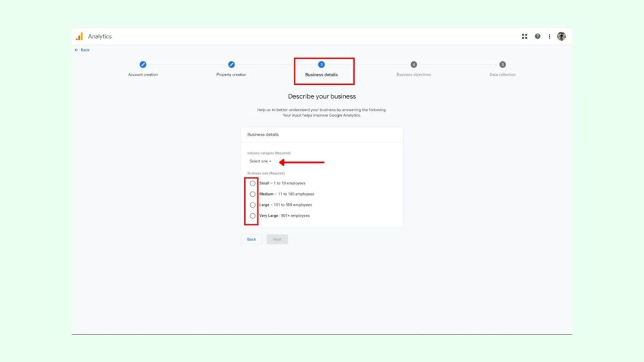Expand the Industry category Select one dropdown

click(x=260, y=161)
